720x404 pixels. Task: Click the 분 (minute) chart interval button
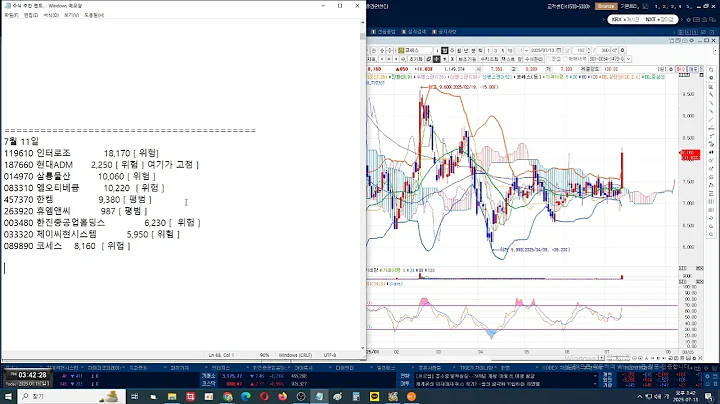pyautogui.click(x=473, y=50)
